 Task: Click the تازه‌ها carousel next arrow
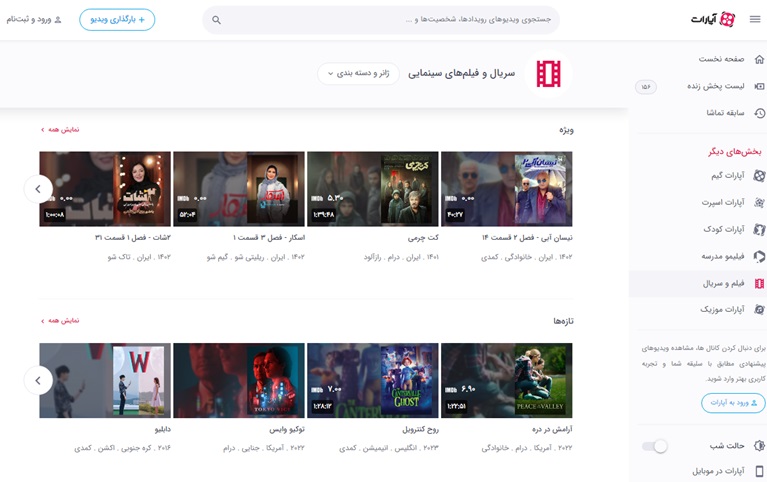[38, 380]
